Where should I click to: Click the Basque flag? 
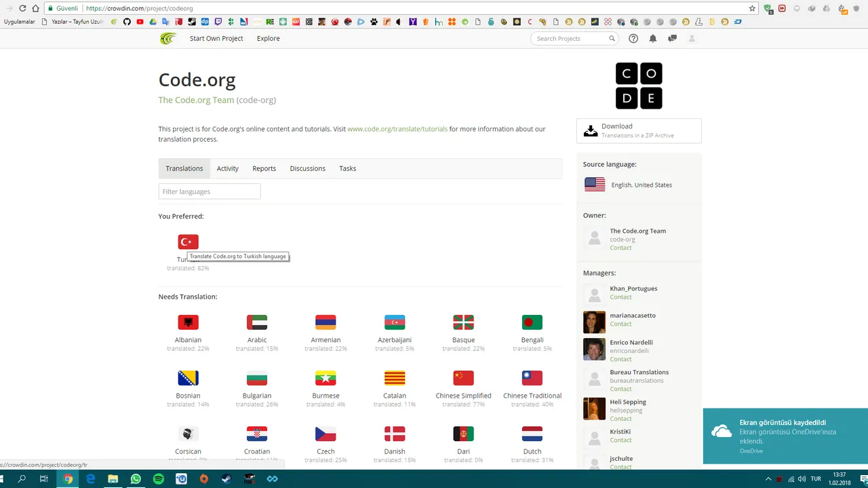(463, 322)
